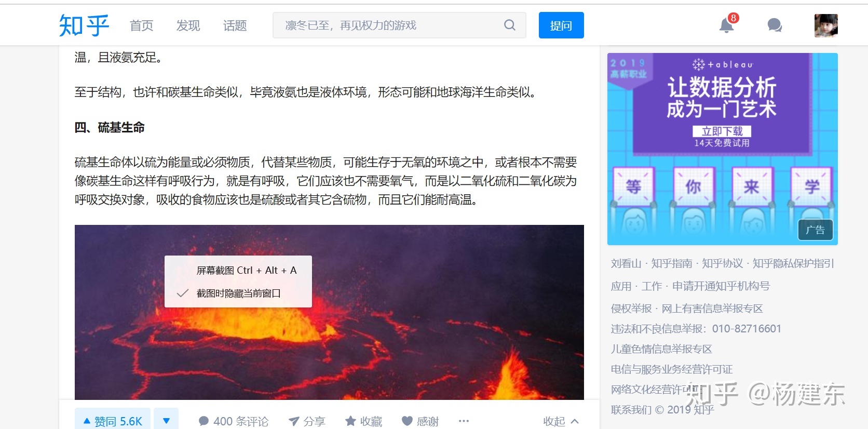Screen dimensions: 868x429
Task: Click the share paper-plane icon
Action: pos(294,421)
